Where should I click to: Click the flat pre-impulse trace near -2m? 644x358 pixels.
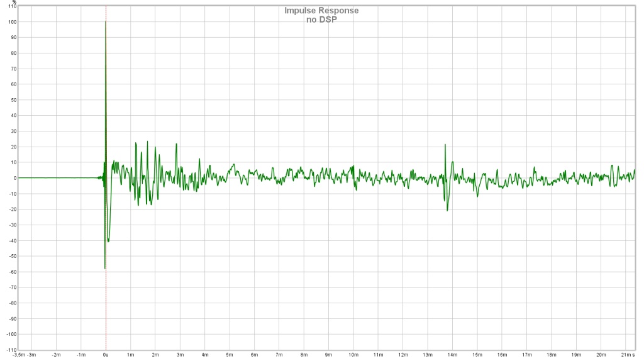coord(56,178)
